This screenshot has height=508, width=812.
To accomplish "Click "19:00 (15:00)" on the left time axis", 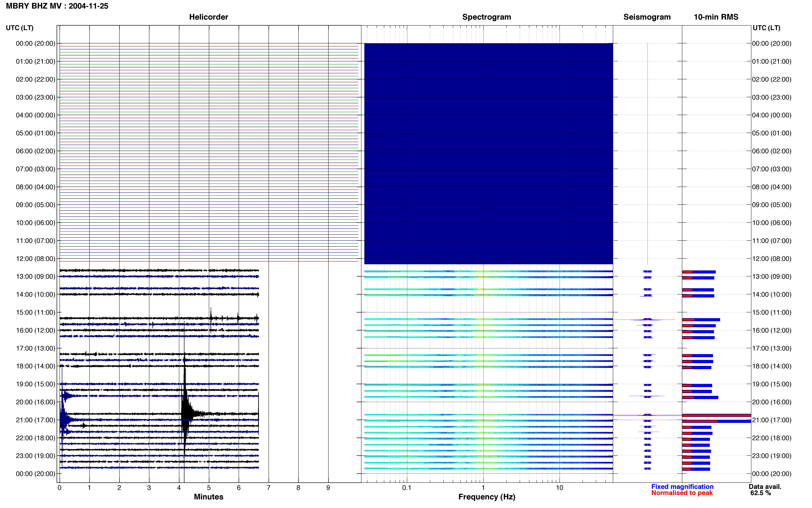I will pos(36,384).
